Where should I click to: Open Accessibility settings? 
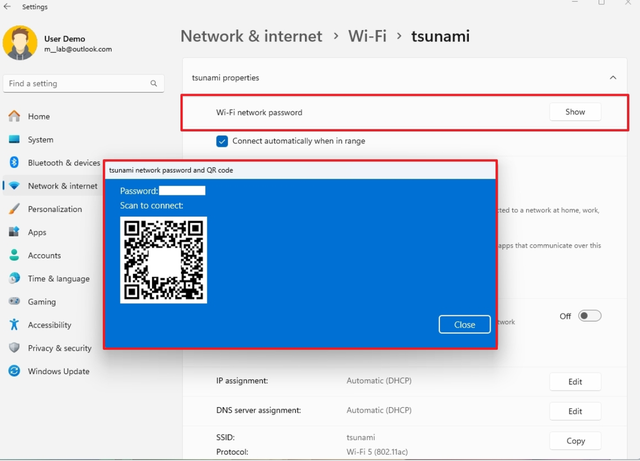click(x=49, y=325)
